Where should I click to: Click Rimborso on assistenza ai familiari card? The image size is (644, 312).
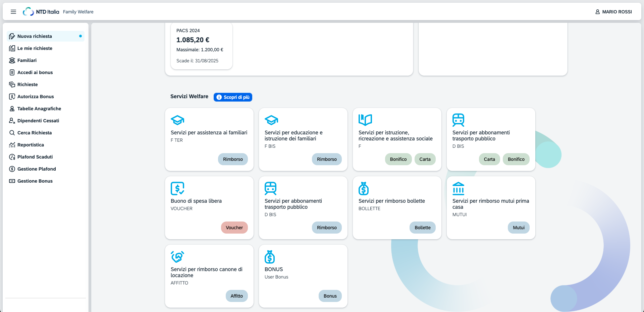233,159
